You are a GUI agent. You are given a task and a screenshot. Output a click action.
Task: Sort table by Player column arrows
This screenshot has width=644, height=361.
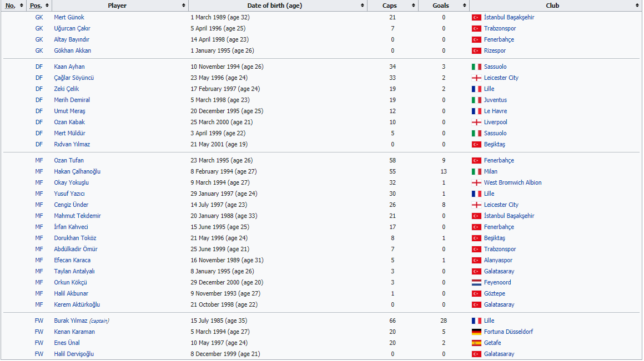coord(184,6)
